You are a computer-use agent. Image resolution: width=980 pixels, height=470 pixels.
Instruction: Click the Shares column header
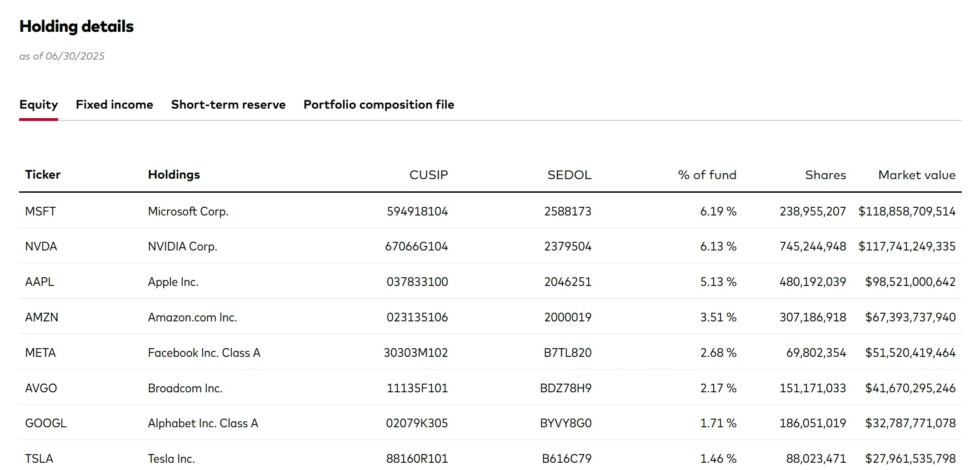coord(825,175)
